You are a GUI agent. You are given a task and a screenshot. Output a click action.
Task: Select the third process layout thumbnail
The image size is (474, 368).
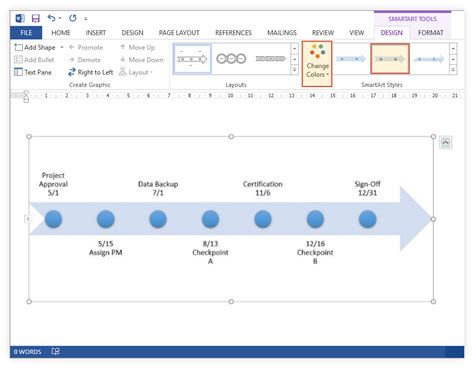270,59
